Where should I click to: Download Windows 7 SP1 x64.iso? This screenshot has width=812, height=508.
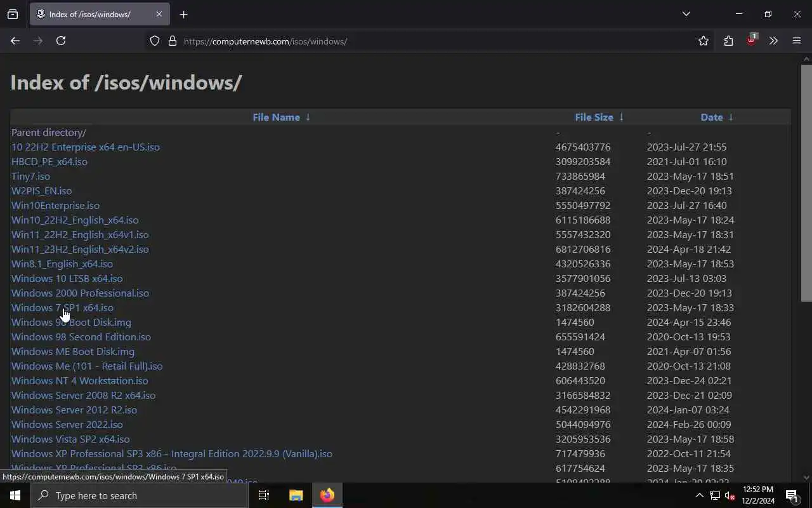62,307
